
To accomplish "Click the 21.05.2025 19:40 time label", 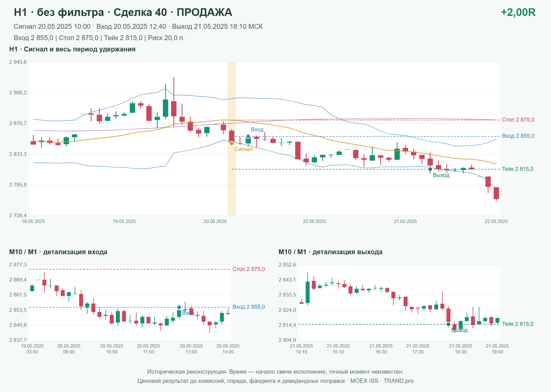I will click(497, 349).
